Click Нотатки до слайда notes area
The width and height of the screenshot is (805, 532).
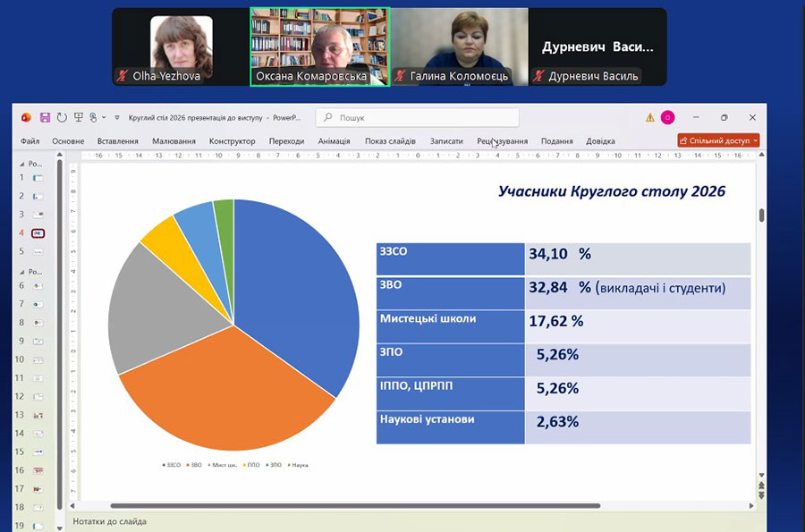(108, 521)
